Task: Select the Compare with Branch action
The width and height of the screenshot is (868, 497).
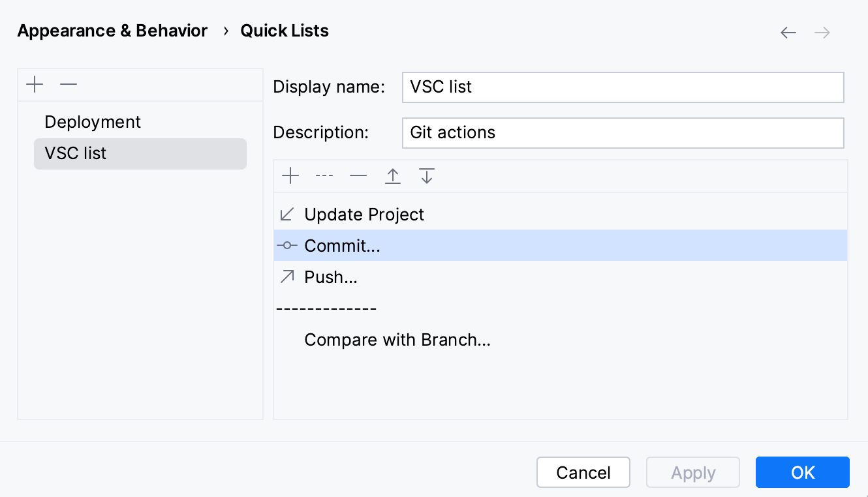Action: click(397, 340)
